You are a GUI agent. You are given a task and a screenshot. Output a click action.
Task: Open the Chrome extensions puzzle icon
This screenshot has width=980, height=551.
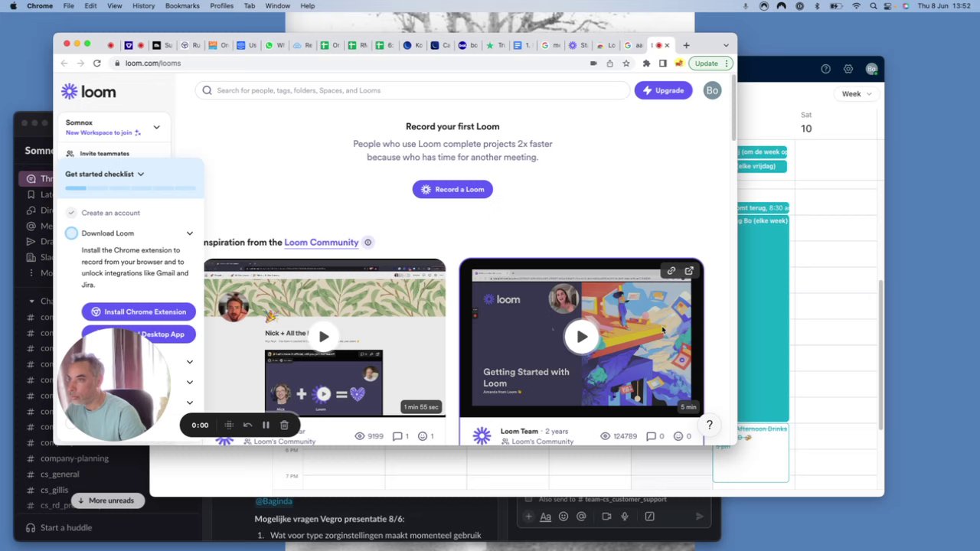646,64
